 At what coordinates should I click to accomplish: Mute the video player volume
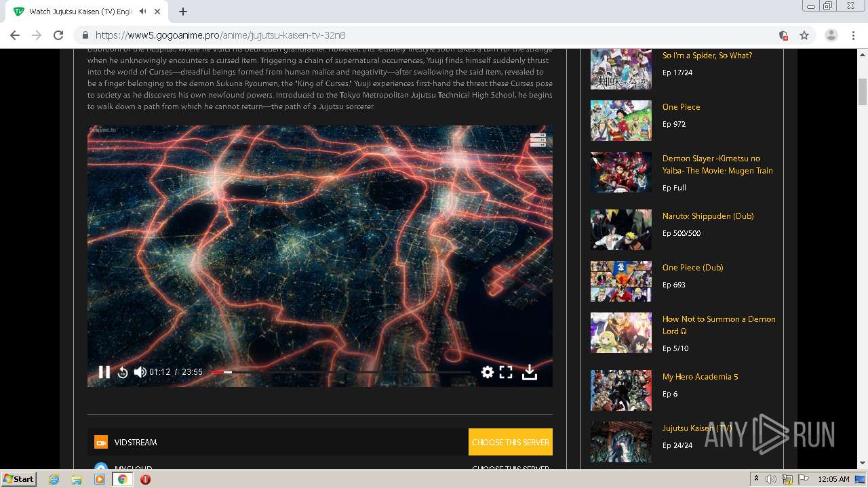click(140, 372)
